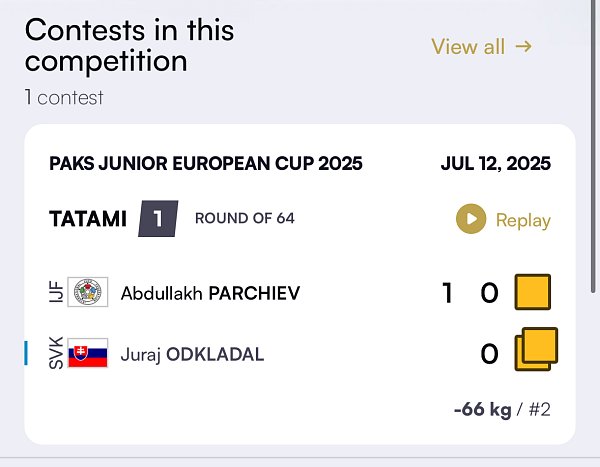Open Abdullakh PARCHIEV's profile name

click(x=210, y=293)
